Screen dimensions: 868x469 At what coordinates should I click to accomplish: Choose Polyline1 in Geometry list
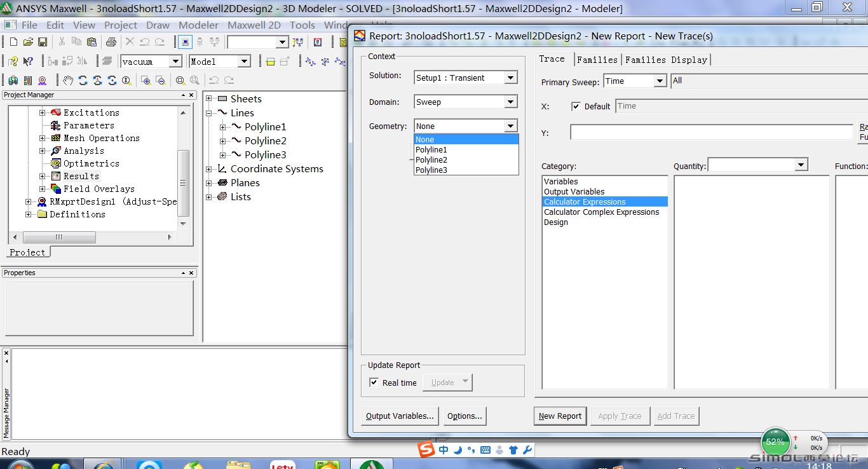point(466,149)
